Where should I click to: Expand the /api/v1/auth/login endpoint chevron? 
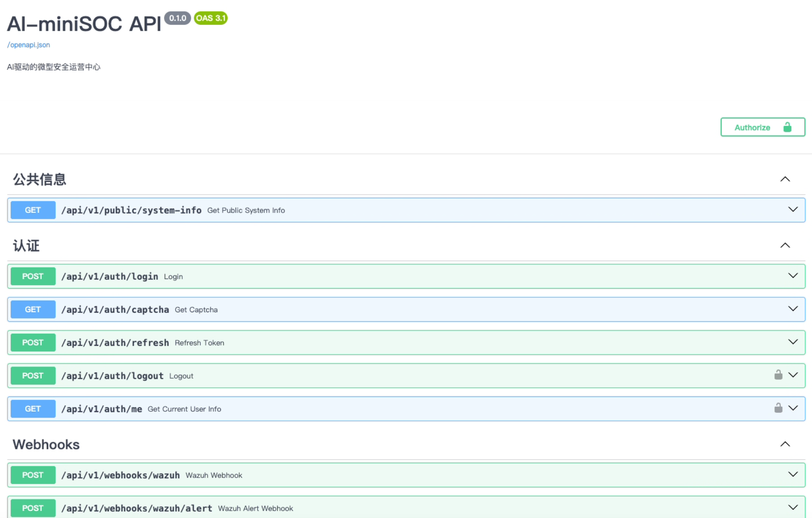[793, 276]
